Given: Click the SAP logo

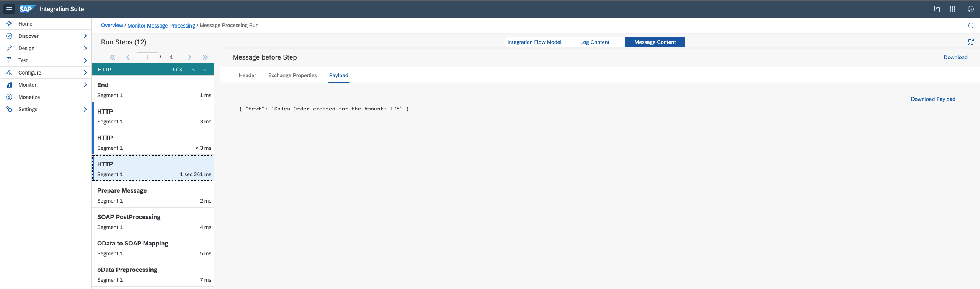Looking at the screenshot, I should [x=27, y=9].
